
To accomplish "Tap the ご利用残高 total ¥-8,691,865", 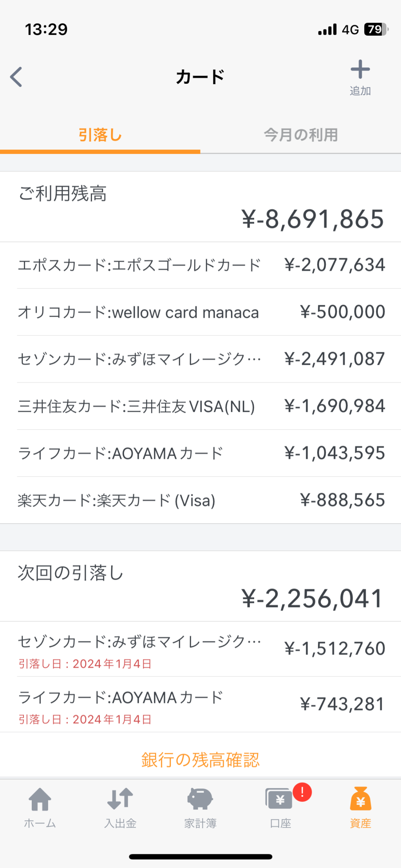I will pyautogui.click(x=312, y=219).
